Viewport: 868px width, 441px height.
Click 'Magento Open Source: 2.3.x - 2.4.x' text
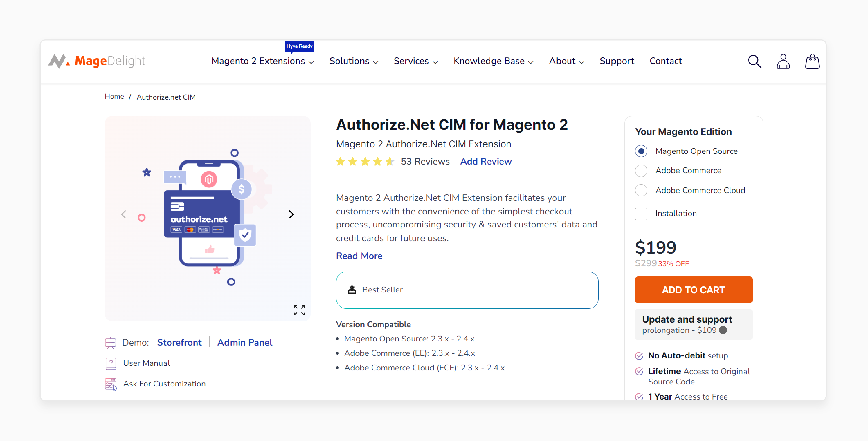tap(409, 339)
